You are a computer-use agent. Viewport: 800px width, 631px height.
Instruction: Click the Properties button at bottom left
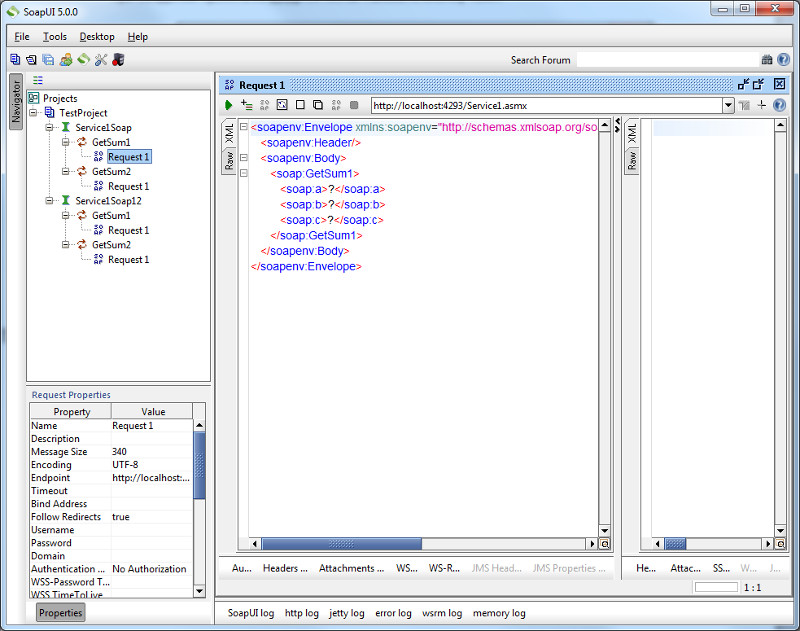(x=61, y=613)
